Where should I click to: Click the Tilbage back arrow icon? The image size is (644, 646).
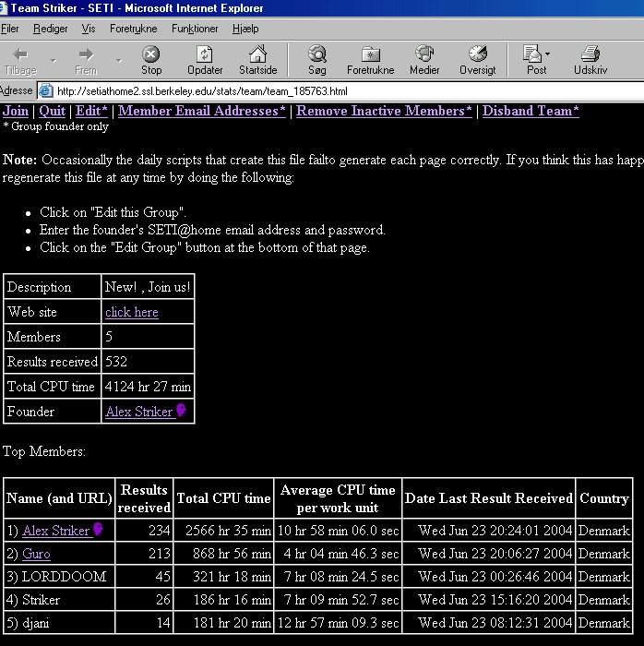point(20,54)
